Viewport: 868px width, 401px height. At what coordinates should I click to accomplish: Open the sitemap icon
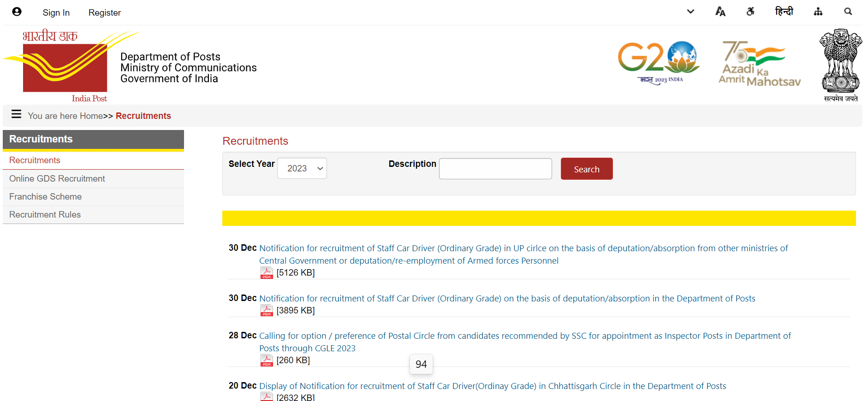(x=818, y=12)
